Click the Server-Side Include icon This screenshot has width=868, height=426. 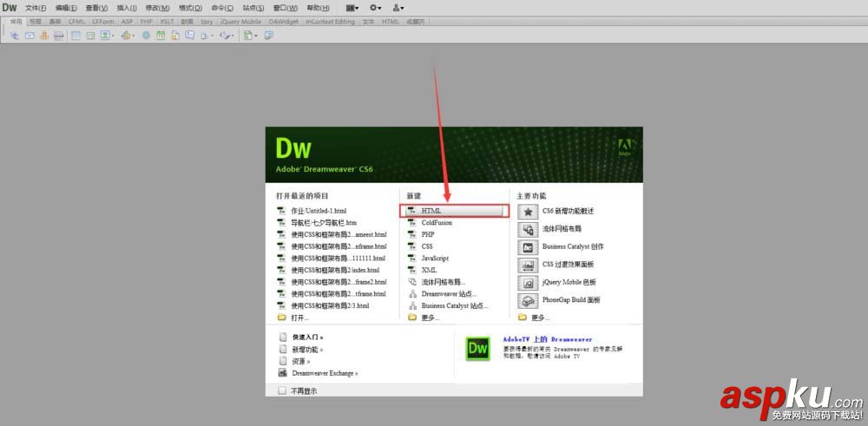click(x=175, y=36)
